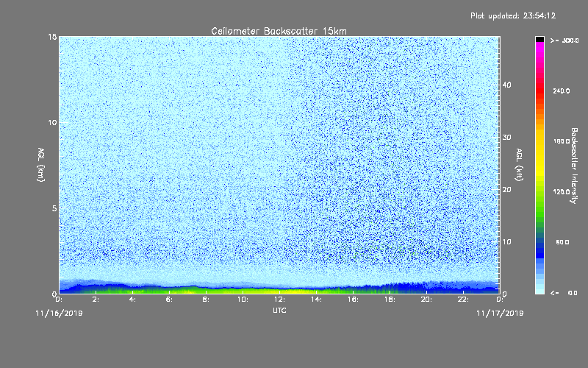Click the 180.0 colorbar label
588x368 pixels.
point(562,141)
